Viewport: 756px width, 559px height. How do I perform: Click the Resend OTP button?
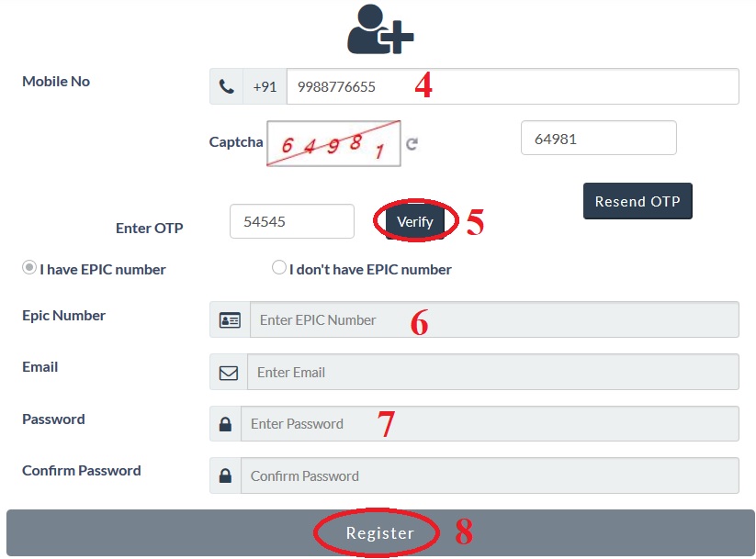638,201
